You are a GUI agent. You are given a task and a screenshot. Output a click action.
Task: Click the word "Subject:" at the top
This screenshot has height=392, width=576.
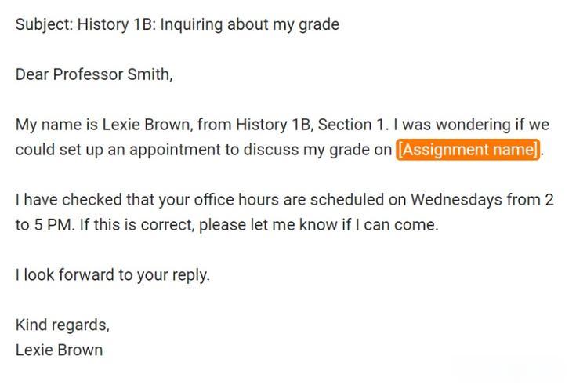pos(44,24)
